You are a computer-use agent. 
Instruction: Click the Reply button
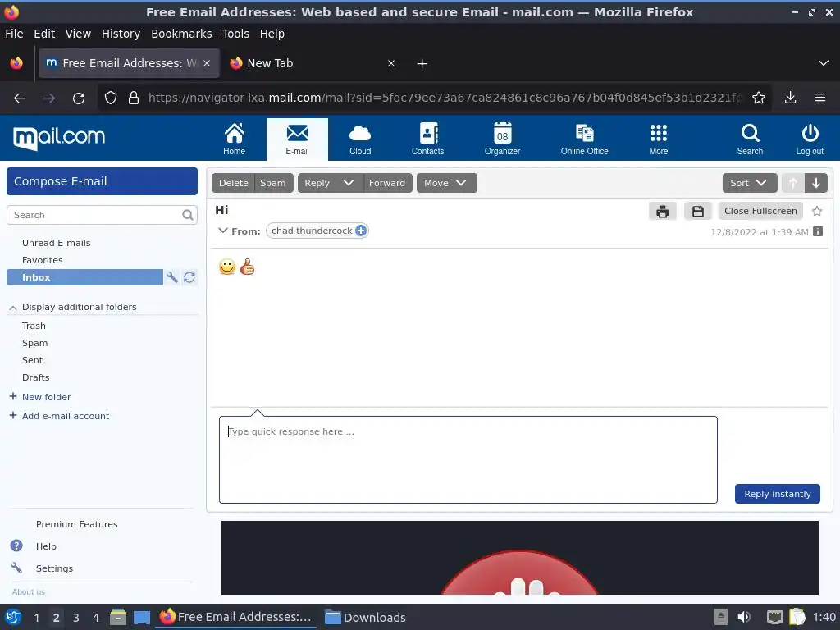tap(317, 183)
